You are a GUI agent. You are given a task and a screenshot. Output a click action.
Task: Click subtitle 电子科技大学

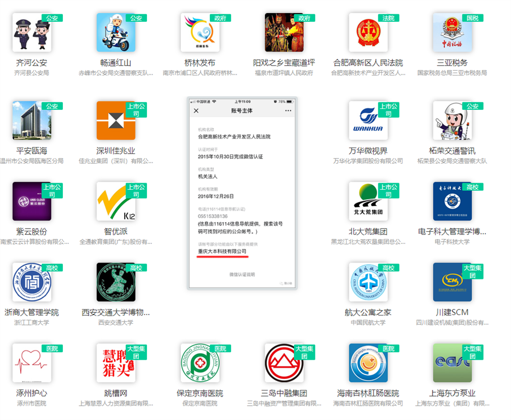(452, 242)
